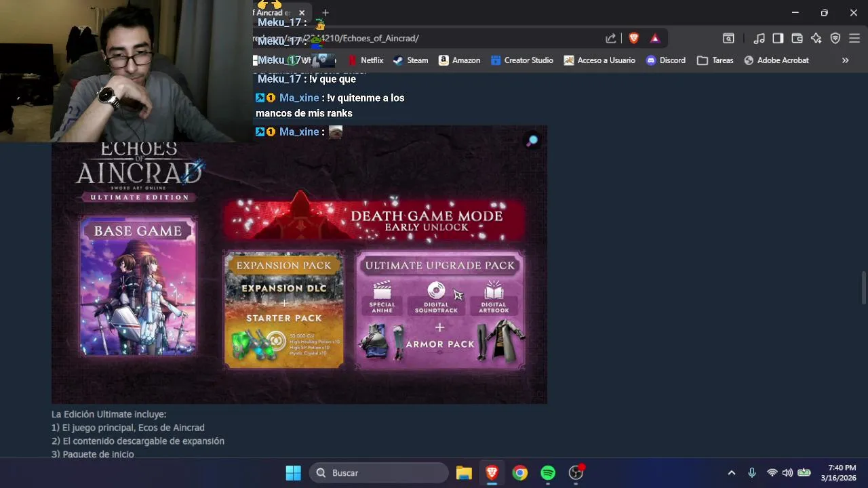Click the text 'La Edición Ultimate incluye:'
Viewport: 868px width, 488px height.
point(108,414)
